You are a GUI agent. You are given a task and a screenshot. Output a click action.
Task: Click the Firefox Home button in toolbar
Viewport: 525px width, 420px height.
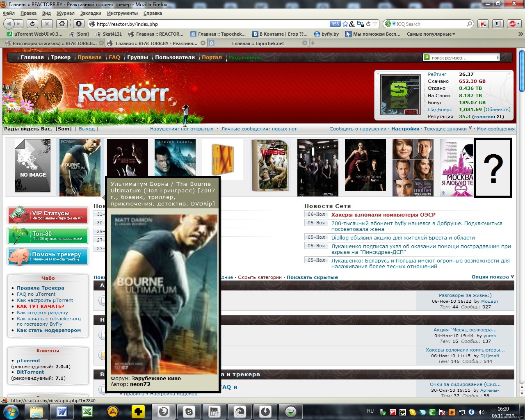62,24
